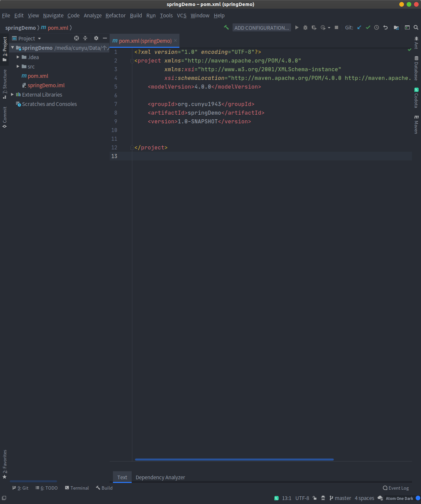Viewport: 421px width, 504px height.
Task: Hide the Project tool window with the minimize bar
Action: [x=105, y=38]
